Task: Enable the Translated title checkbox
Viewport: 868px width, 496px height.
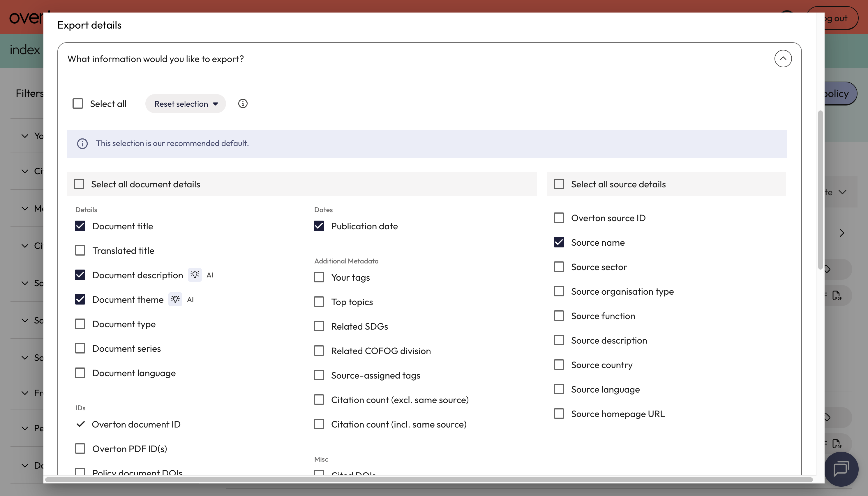Action: [80, 250]
